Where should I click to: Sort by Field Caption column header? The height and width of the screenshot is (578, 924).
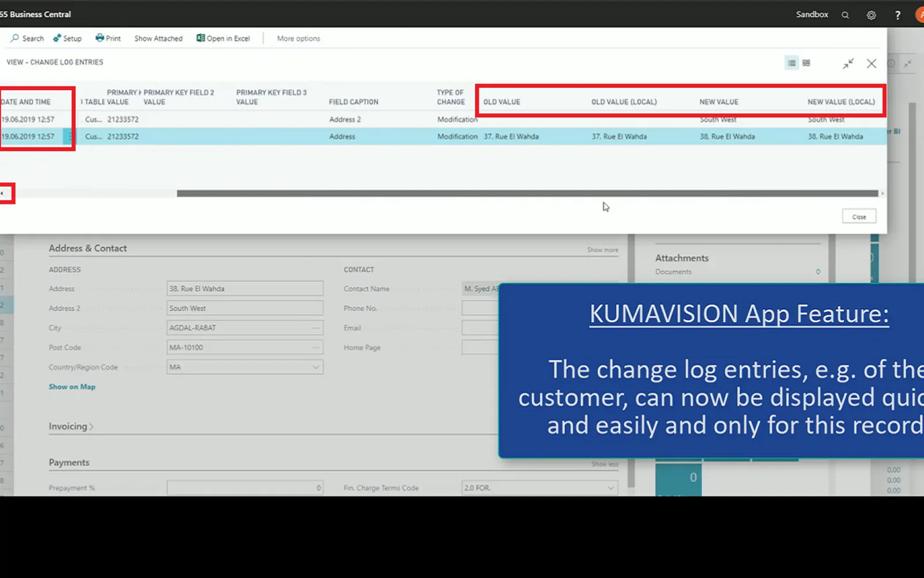pos(353,102)
